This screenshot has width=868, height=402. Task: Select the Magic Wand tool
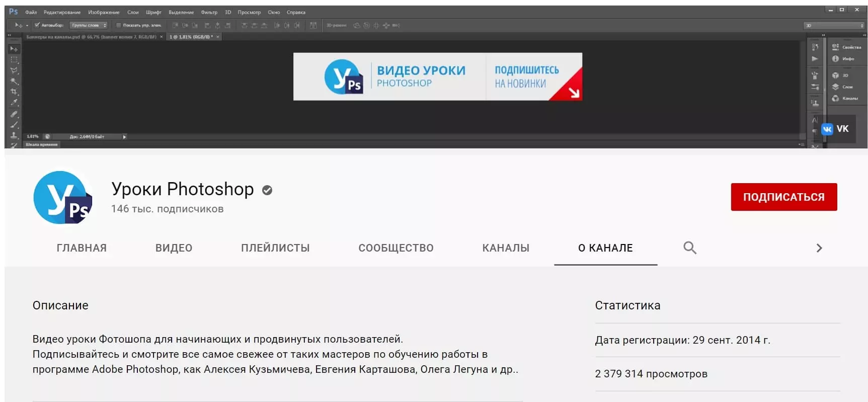[x=14, y=81]
